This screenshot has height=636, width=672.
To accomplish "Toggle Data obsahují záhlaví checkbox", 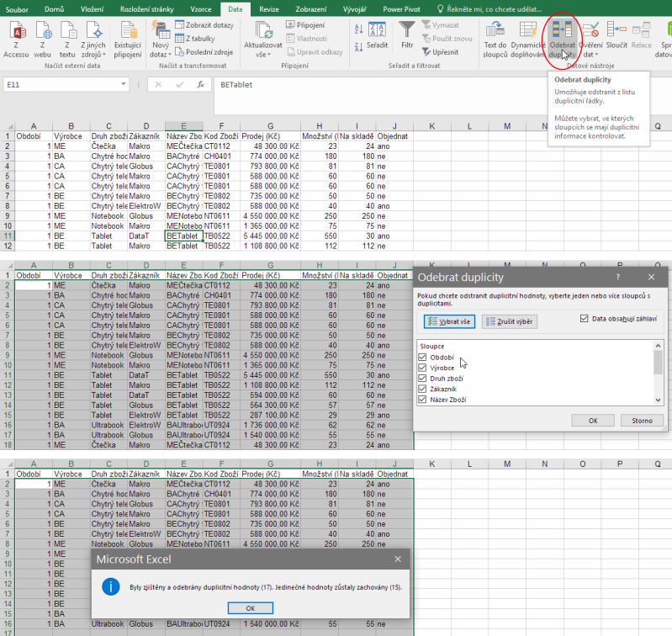I will click(x=584, y=319).
